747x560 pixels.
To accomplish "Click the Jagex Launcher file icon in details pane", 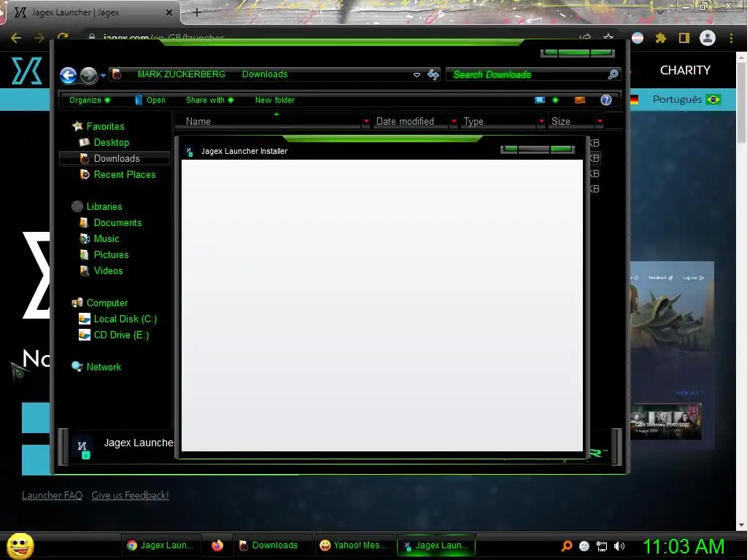I will (x=83, y=448).
